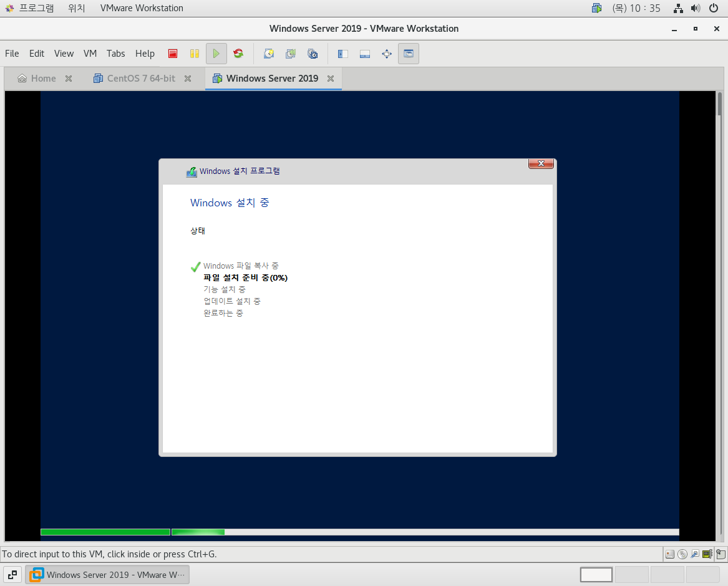
Task: Click the '파일 설치 준비 중(0%)' step
Action: pos(246,277)
